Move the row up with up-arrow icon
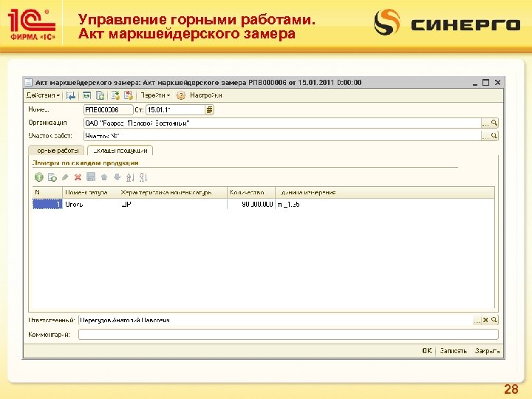 coord(104,177)
